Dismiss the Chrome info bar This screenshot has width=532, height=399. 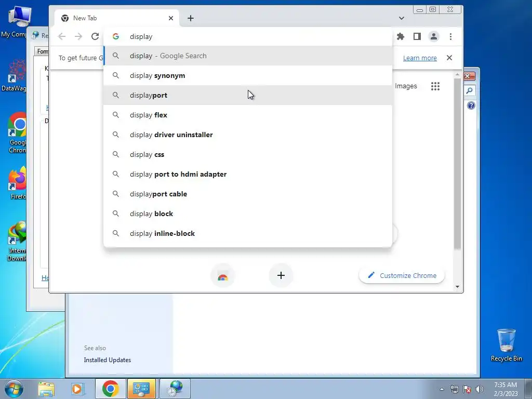(449, 58)
